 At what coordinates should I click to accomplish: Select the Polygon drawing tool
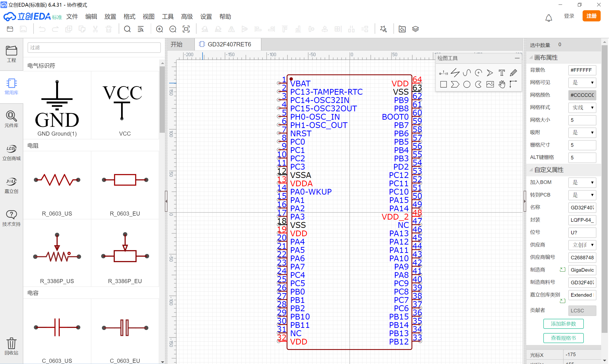click(x=455, y=84)
